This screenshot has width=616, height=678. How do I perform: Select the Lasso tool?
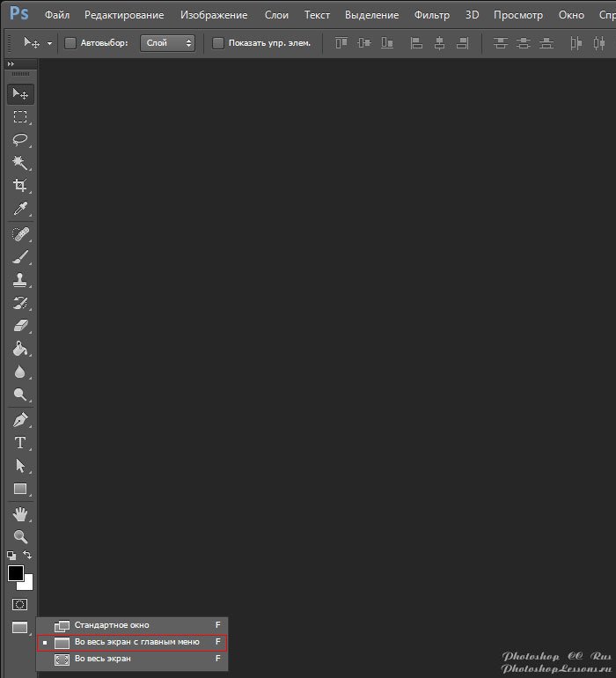point(19,140)
